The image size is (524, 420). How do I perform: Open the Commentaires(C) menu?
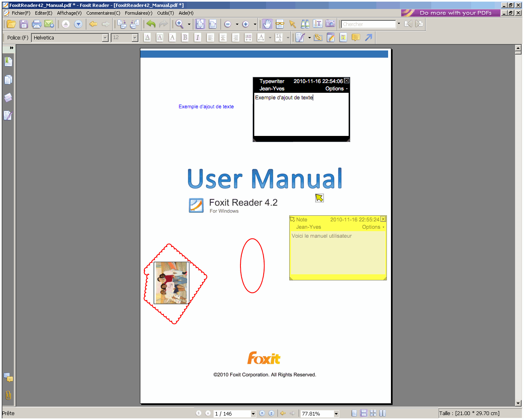pyautogui.click(x=103, y=13)
